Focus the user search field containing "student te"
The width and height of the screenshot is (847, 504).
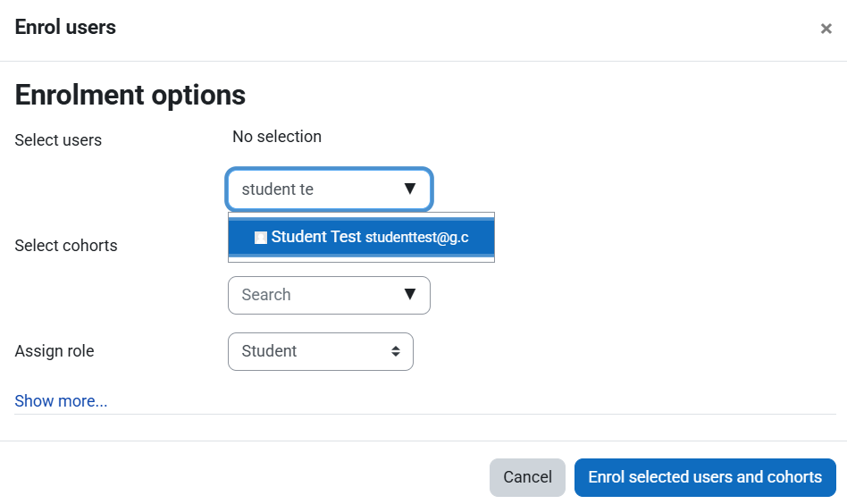point(313,189)
